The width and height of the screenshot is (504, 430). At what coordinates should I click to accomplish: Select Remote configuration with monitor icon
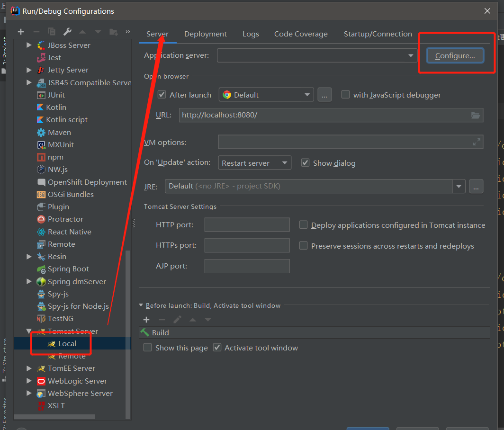point(41,244)
